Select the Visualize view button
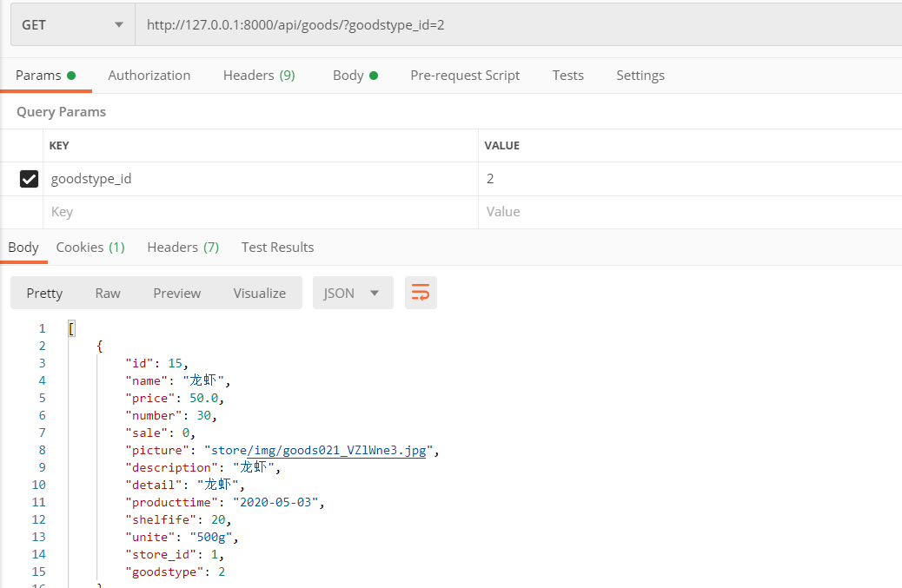Image resolution: width=902 pixels, height=588 pixels. click(260, 294)
